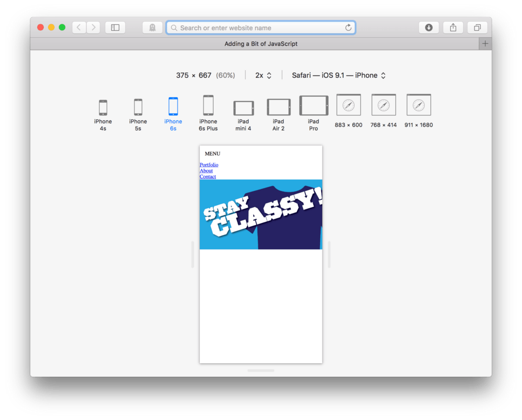Open the Safari iOS 9.1 user agent dropdown
Image resolution: width=522 pixels, height=420 pixels.
tap(338, 76)
